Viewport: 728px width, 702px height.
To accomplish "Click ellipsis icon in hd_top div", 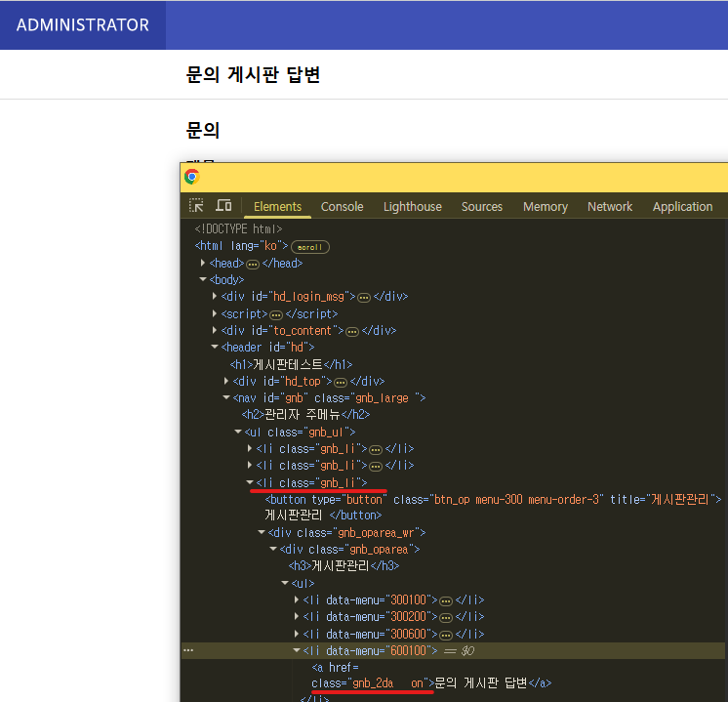I will pyautogui.click(x=341, y=383).
